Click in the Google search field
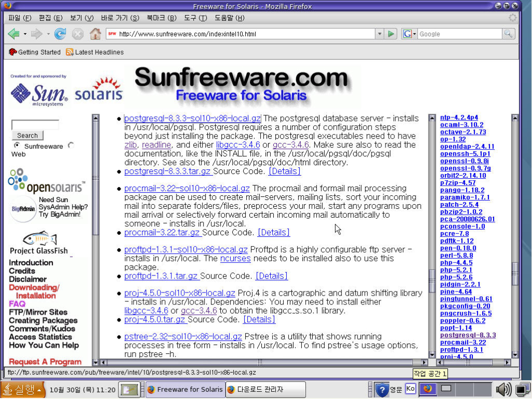Viewport: 532px width, 399px height. (460, 34)
